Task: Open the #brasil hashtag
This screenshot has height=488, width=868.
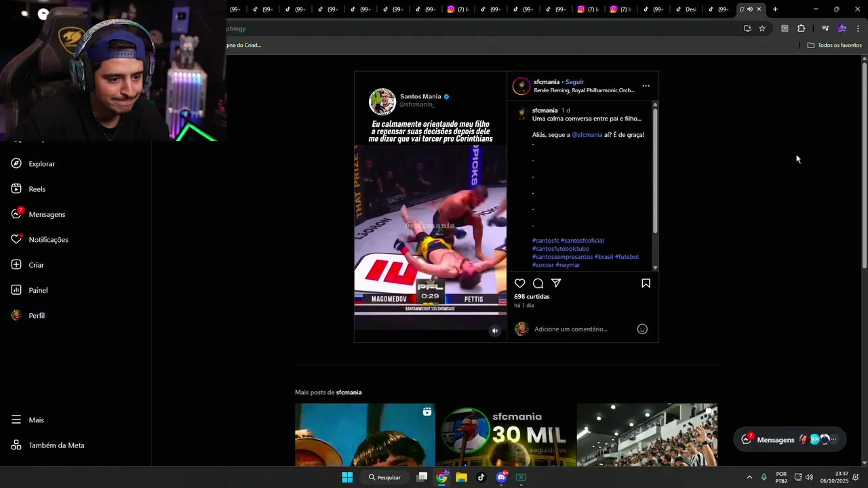Action: coord(604,257)
